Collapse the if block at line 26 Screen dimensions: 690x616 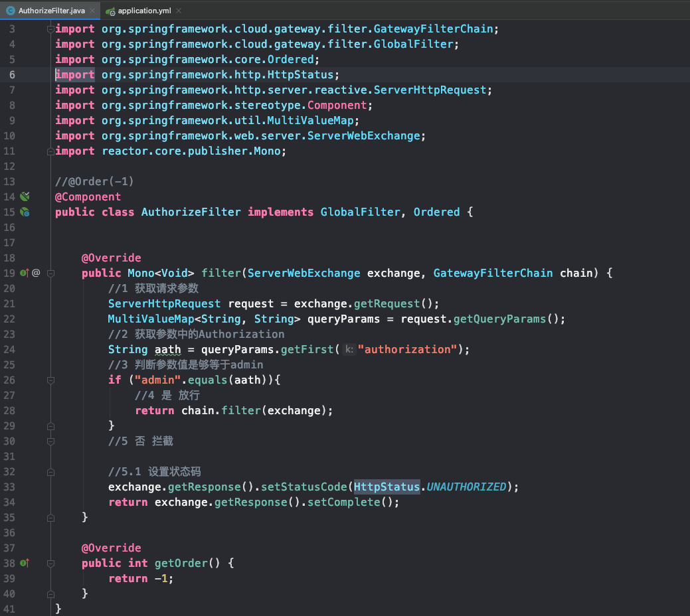pos(50,380)
